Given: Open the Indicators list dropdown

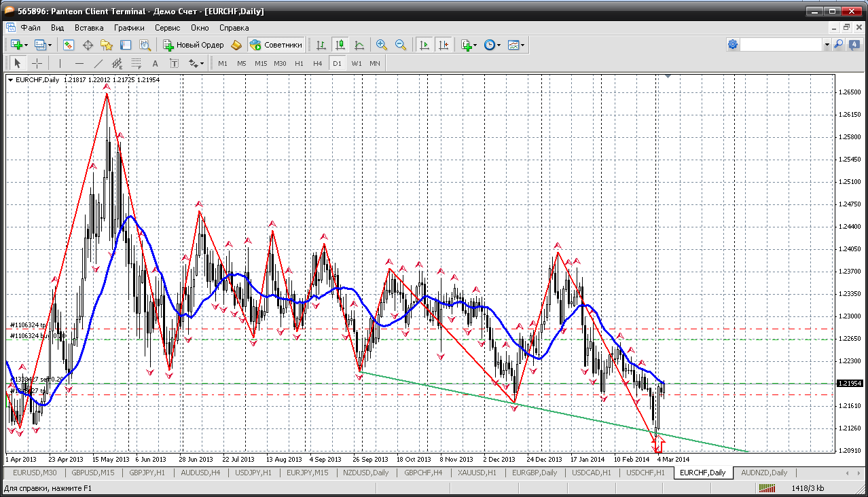Looking at the screenshot, I should 475,45.
